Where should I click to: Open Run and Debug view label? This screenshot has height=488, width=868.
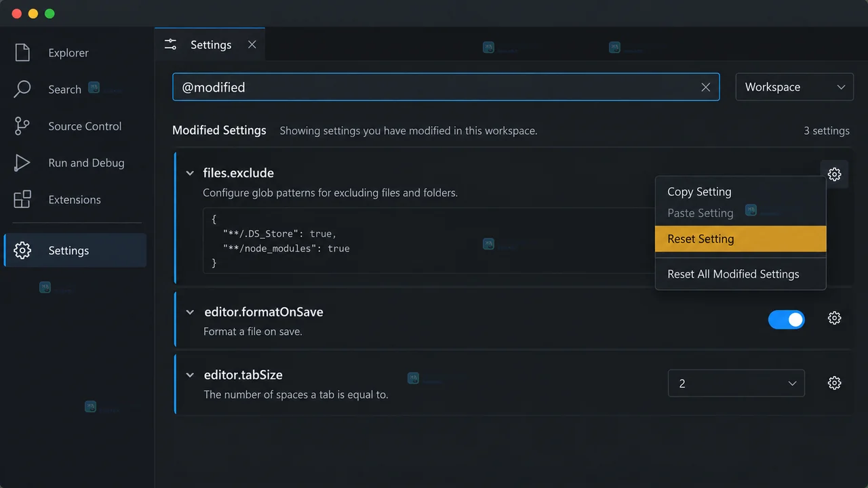point(86,163)
